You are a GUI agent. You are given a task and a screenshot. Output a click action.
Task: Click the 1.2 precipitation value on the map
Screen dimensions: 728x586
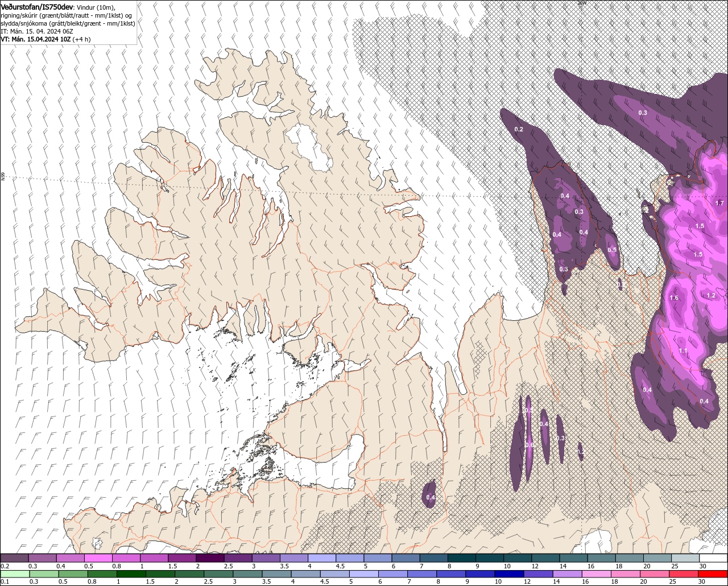click(x=711, y=296)
